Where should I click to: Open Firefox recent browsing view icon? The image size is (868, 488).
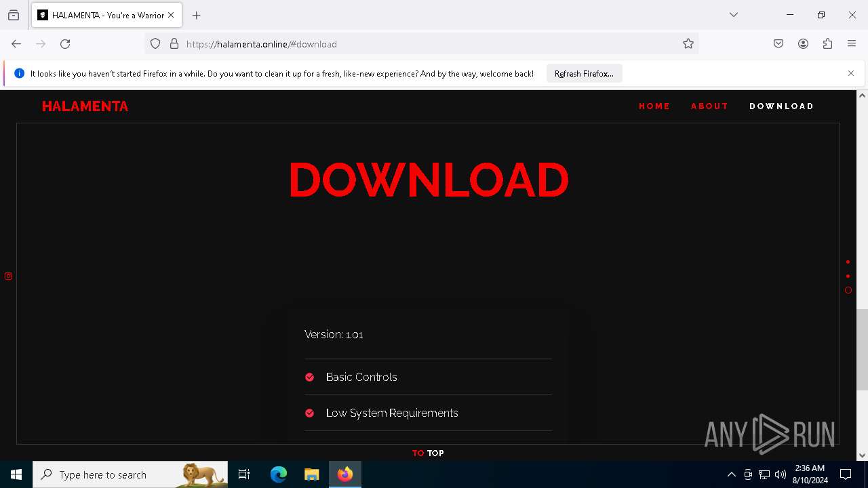[x=14, y=15]
